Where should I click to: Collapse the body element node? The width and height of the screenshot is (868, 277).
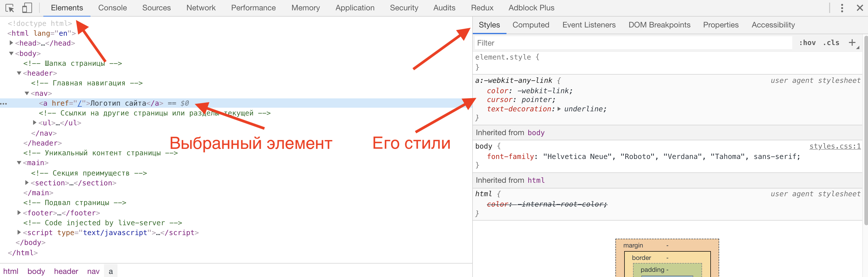coord(11,53)
